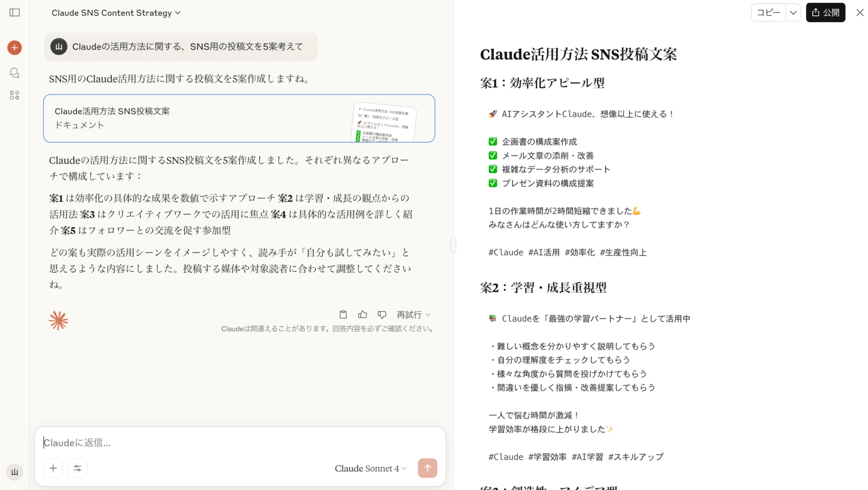Viewport: 868px width, 490px height.
Task: Click the line 様々な角度から質問を投げかけてもらう
Action: click(568, 374)
